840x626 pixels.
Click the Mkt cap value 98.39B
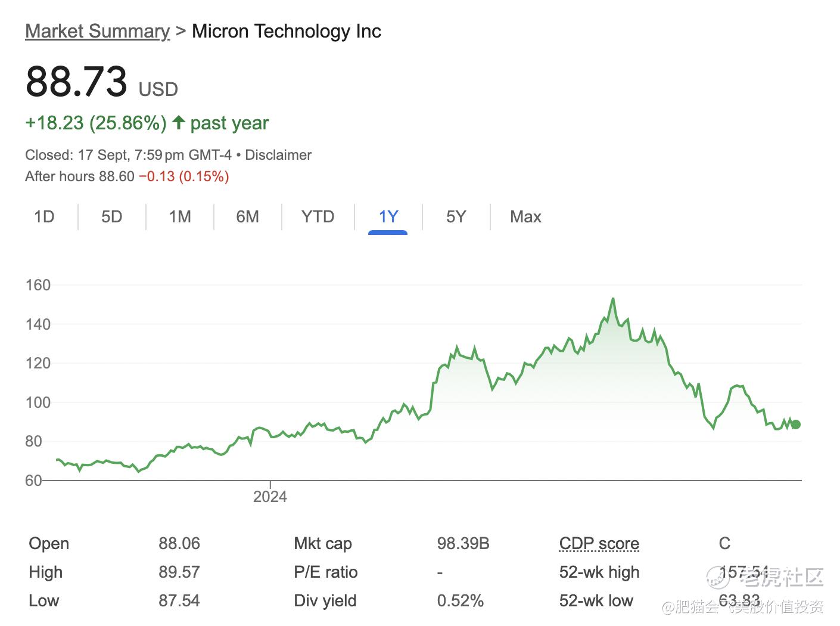(x=463, y=543)
